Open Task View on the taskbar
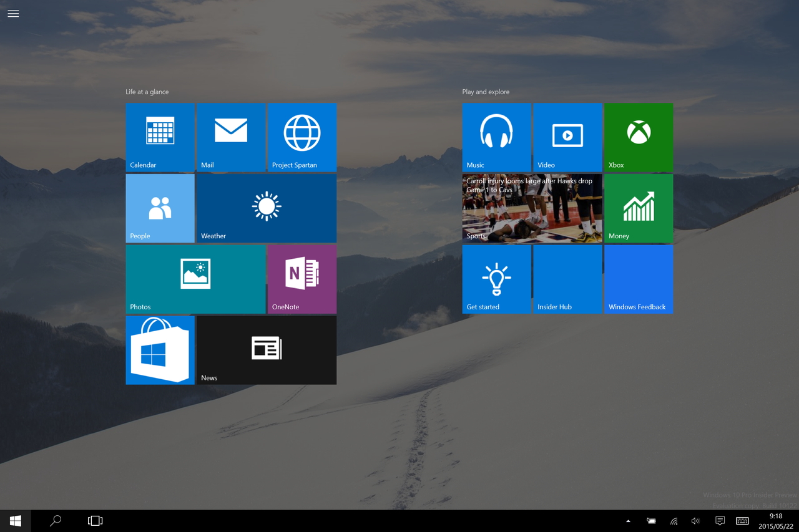Image resolution: width=799 pixels, height=532 pixels. 95,521
